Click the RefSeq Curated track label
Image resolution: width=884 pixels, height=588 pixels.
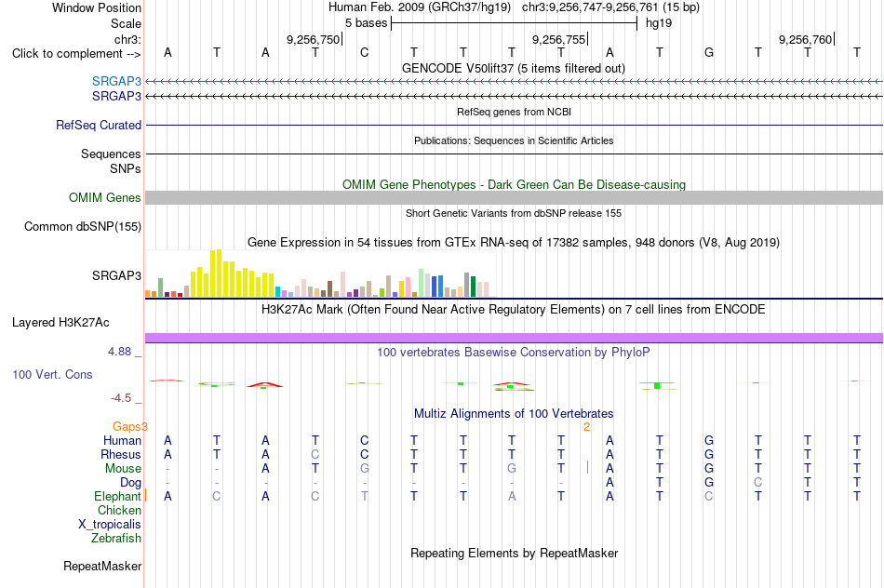98,126
